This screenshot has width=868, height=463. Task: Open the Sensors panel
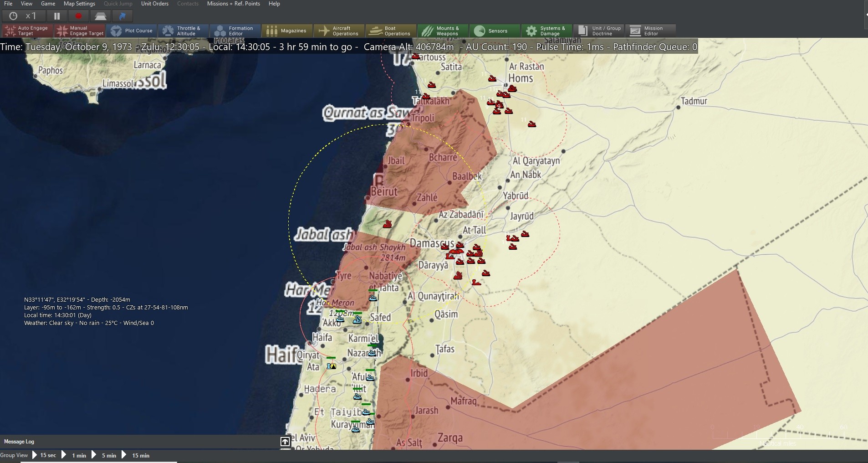pyautogui.click(x=495, y=31)
